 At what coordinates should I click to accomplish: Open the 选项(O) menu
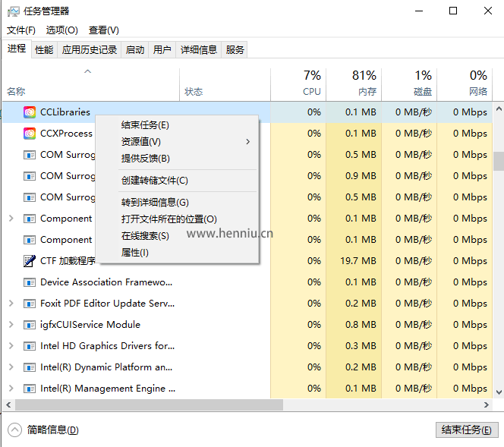pos(61,30)
